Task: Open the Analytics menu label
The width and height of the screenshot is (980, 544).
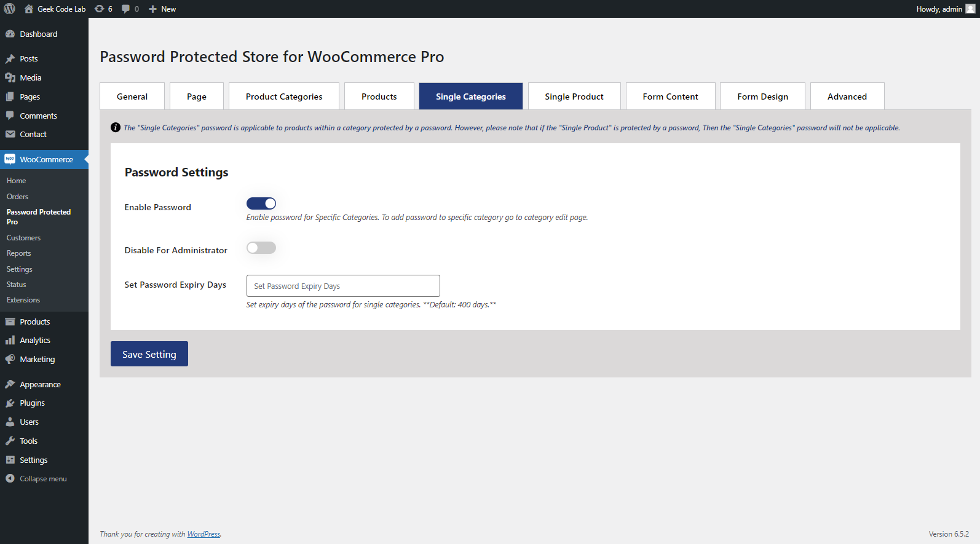Action: tap(35, 340)
